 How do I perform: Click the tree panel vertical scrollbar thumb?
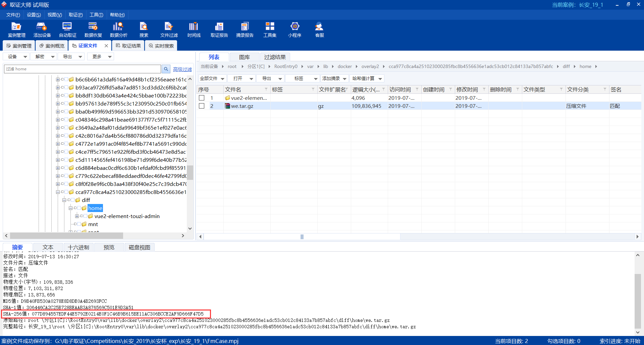[x=190, y=172]
